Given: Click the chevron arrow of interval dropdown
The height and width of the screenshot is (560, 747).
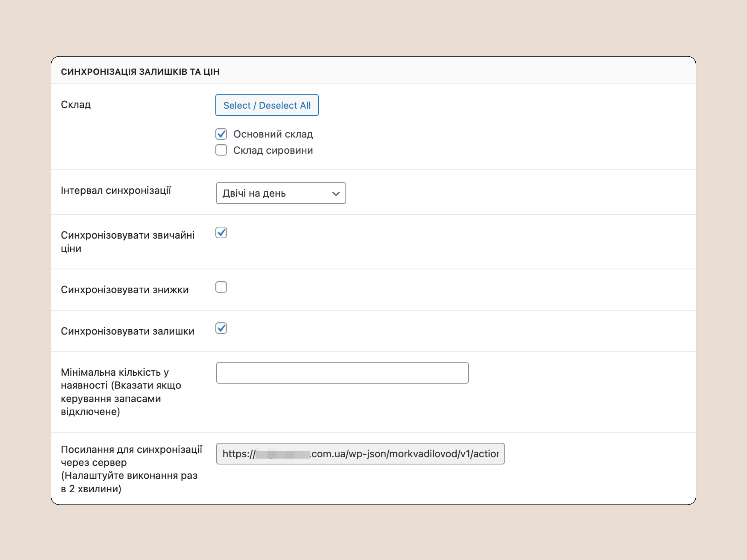Looking at the screenshot, I should [x=335, y=193].
